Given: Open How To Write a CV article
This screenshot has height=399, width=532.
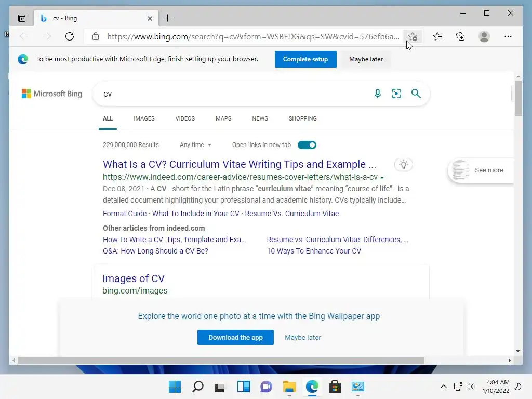Looking at the screenshot, I should pos(174,240).
